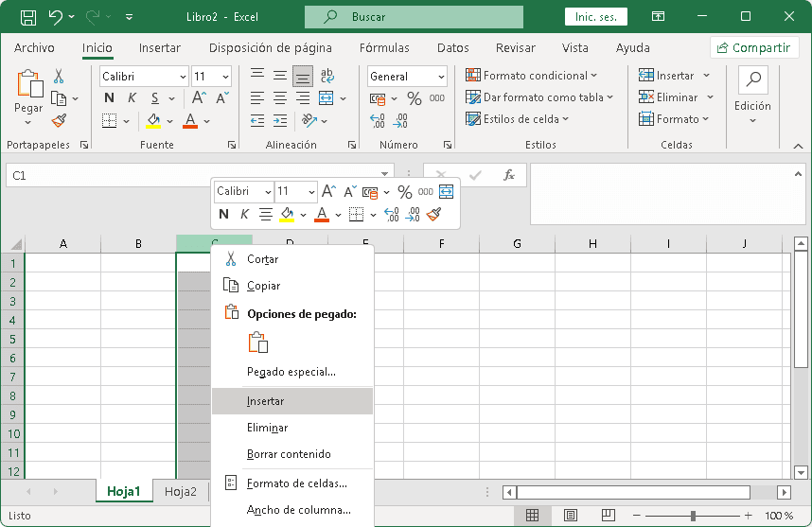Screen dimensions: 812x527
Task: Toggle bold N in mini toolbar
Action: tap(223, 214)
